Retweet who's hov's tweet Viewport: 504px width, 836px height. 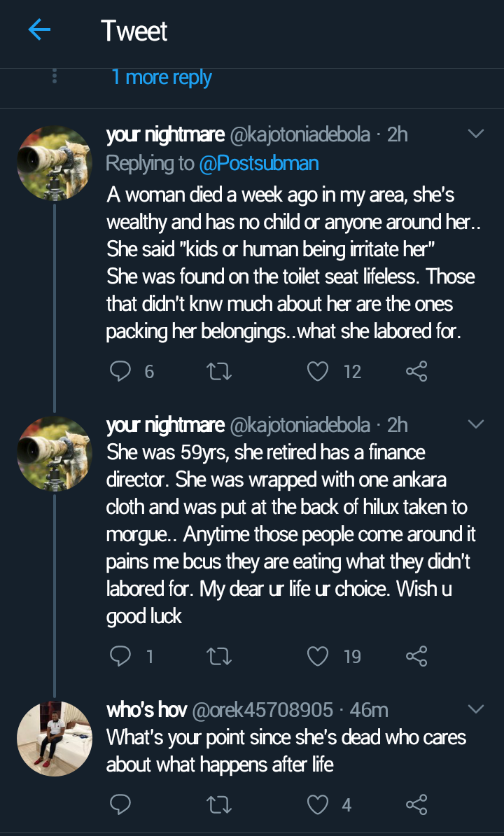[220, 804]
